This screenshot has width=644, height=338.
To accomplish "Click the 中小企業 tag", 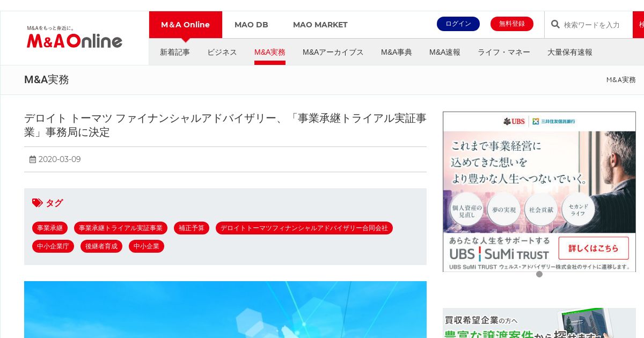I will (x=147, y=246).
